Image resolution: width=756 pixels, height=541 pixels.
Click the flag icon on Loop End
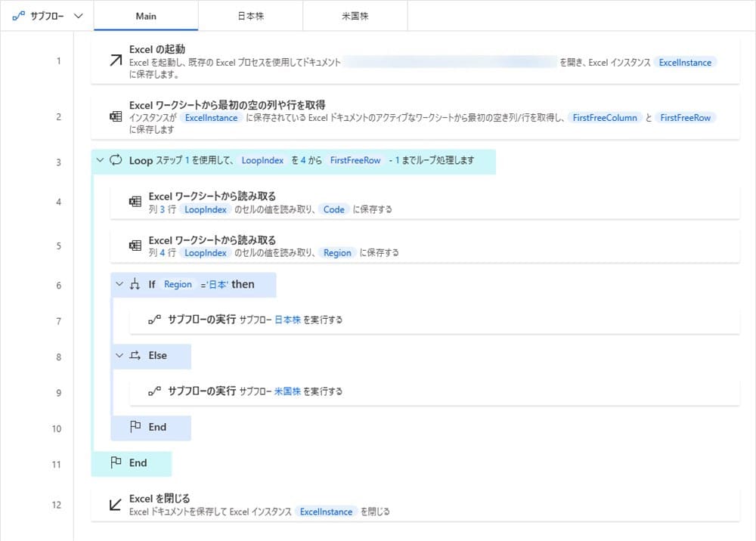(x=116, y=462)
